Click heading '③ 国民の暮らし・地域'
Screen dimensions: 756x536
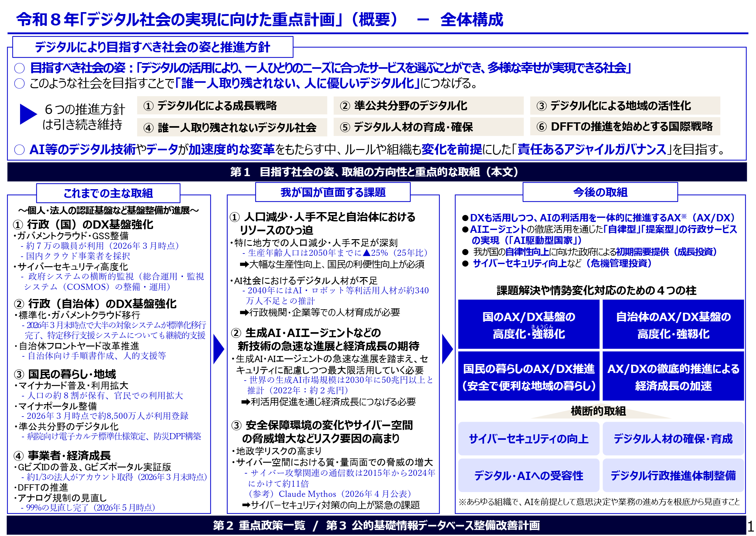click(x=65, y=374)
